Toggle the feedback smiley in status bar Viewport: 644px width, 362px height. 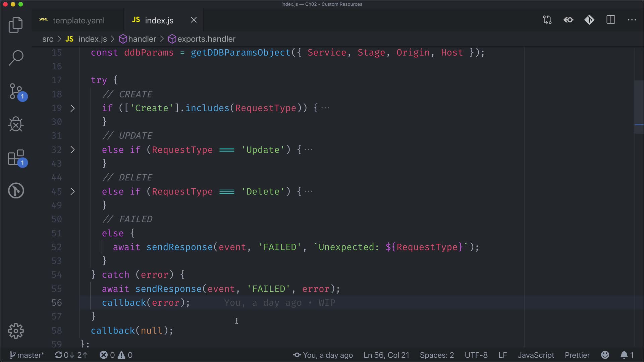[x=605, y=355]
